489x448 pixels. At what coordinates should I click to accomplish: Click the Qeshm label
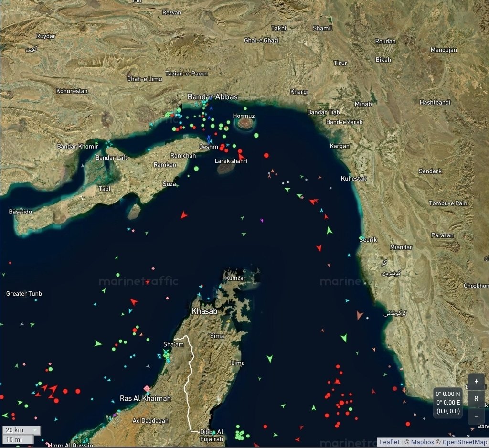(x=209, y=147)
